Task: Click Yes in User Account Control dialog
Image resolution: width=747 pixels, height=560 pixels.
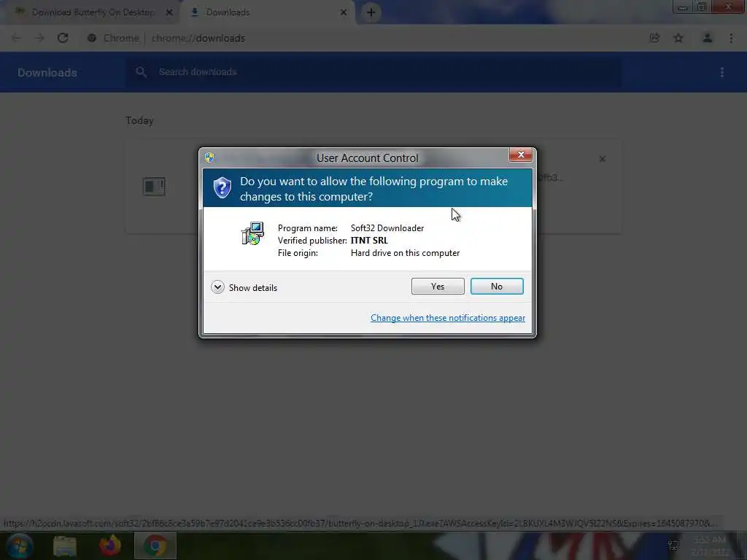Action: (x=438, y=286)
